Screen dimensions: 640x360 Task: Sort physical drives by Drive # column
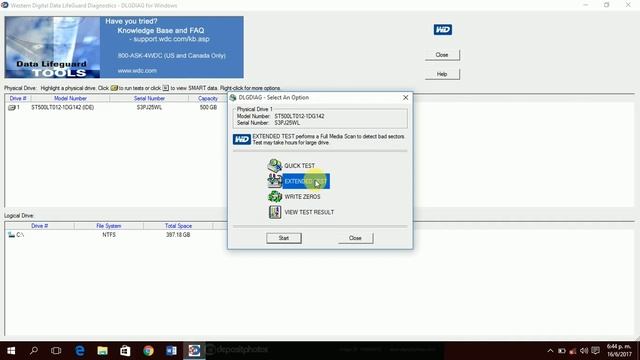point(18,98)
